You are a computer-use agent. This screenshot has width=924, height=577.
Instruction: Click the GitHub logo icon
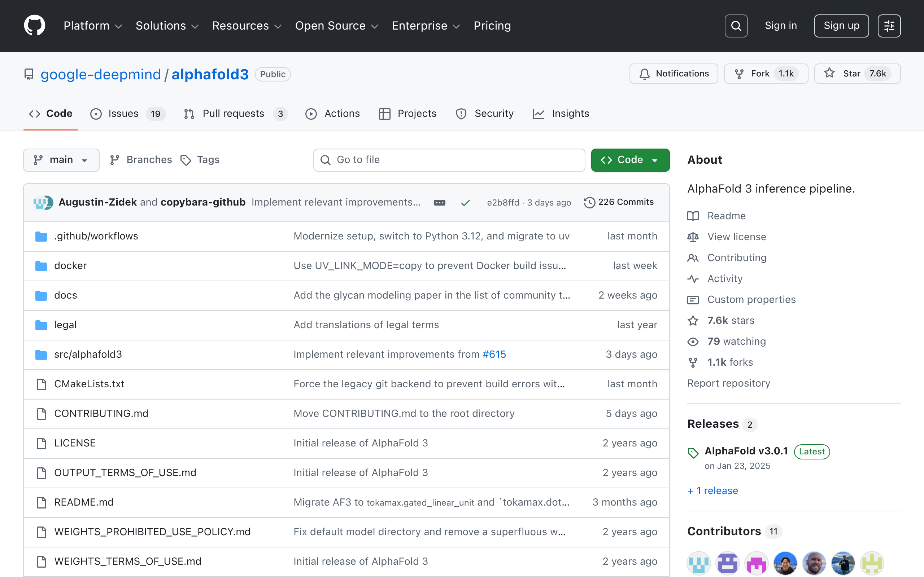pos(34,26)
